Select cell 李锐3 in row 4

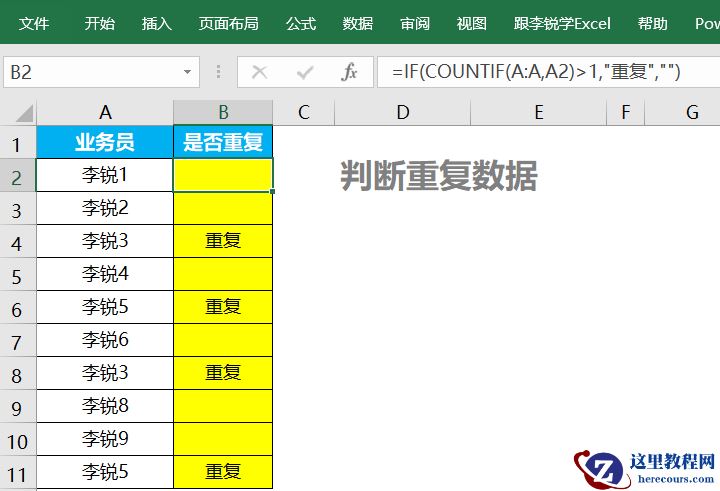click(105, 241)
